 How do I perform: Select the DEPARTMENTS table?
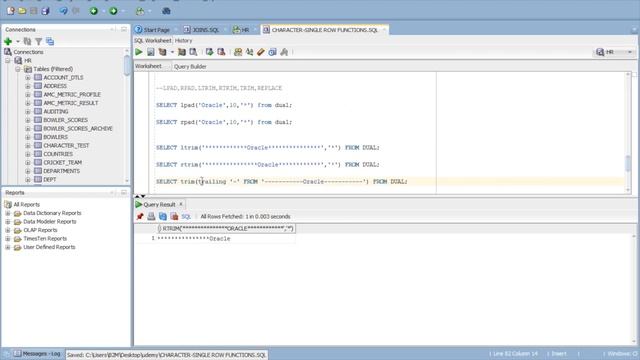coord(62,171)
